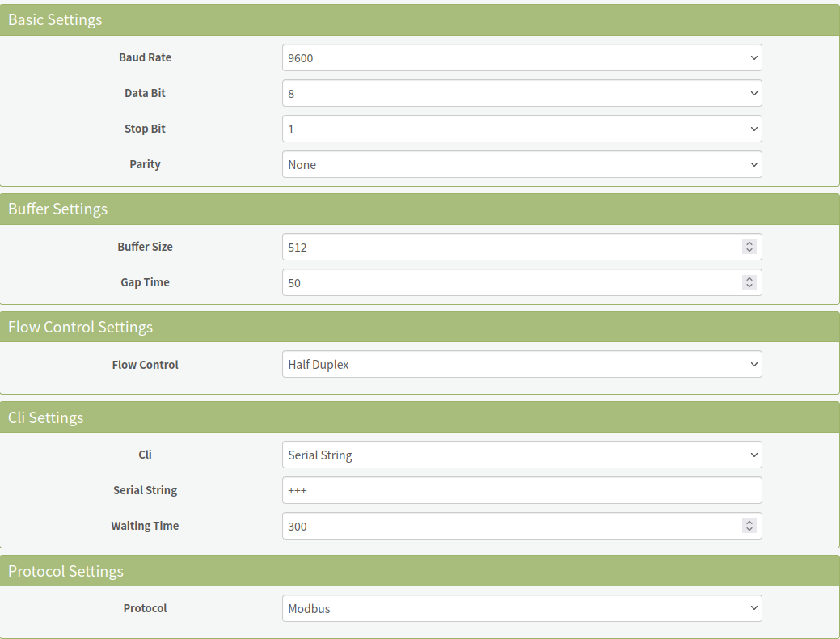Click the Cli Settings section header
Screen dimensions: 840x639
point(420,417)
